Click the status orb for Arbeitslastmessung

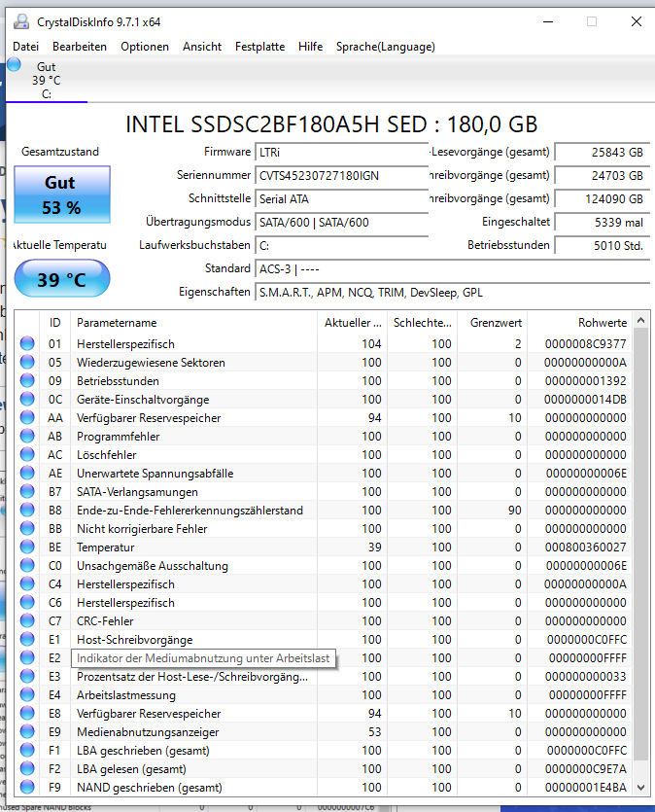[x=27, y=694]
